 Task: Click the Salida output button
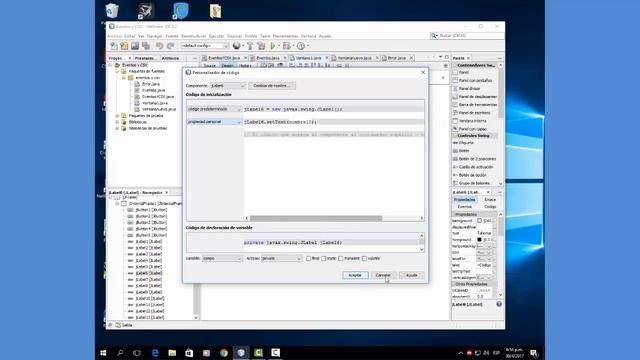[x=124, y=325]
